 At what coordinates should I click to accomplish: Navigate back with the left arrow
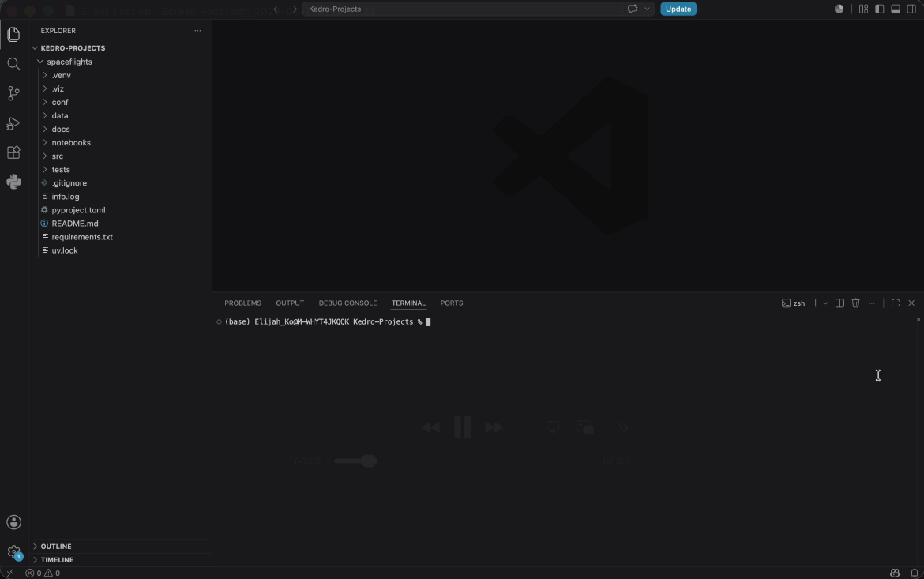click(x=277, y=9)
